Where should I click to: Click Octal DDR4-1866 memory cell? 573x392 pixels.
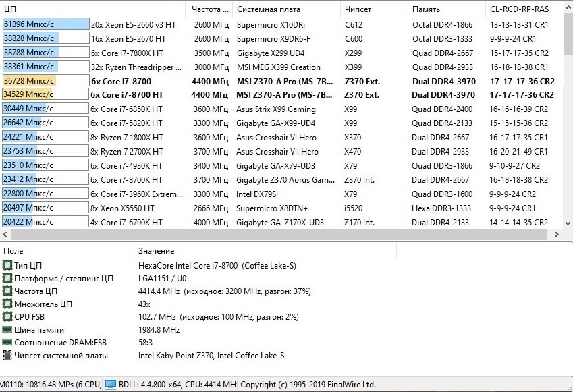coord(442,24)
